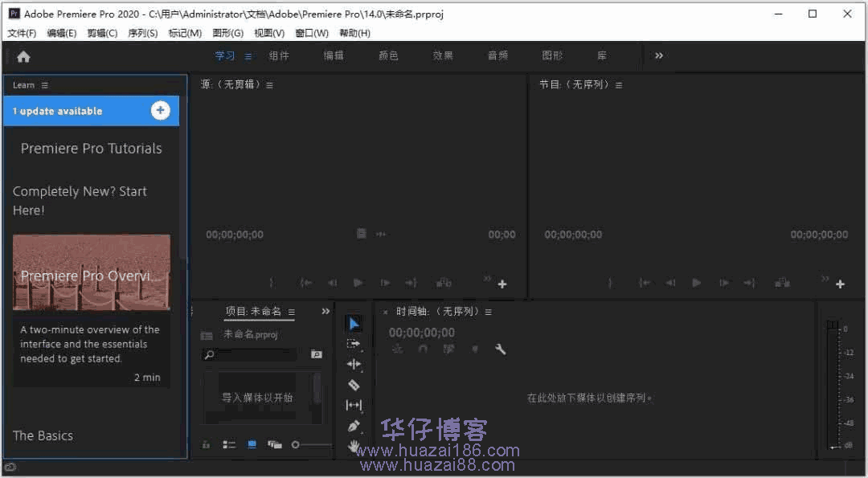Switch to the 颜色 workspace

coord(388,55)
